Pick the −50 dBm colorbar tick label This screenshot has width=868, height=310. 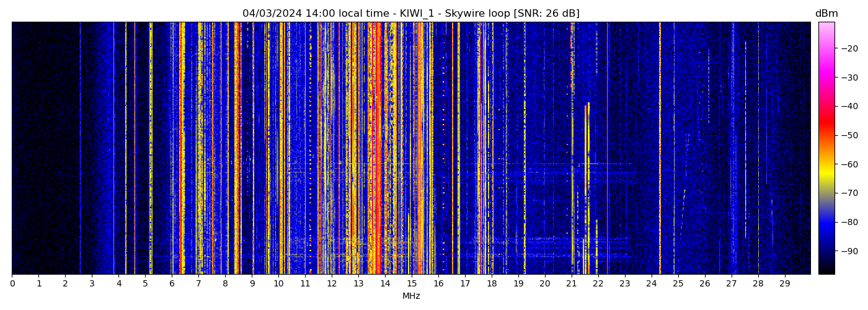[x=849, y=135]
